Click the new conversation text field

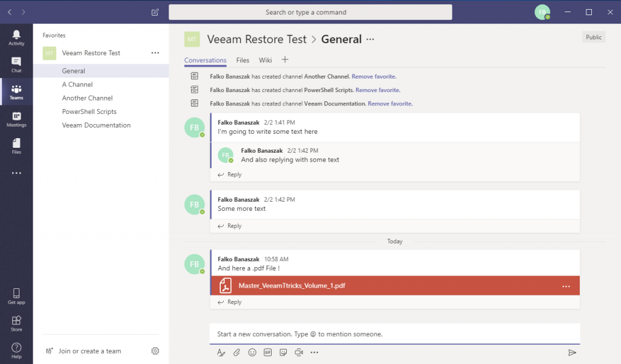coord(395,334)
